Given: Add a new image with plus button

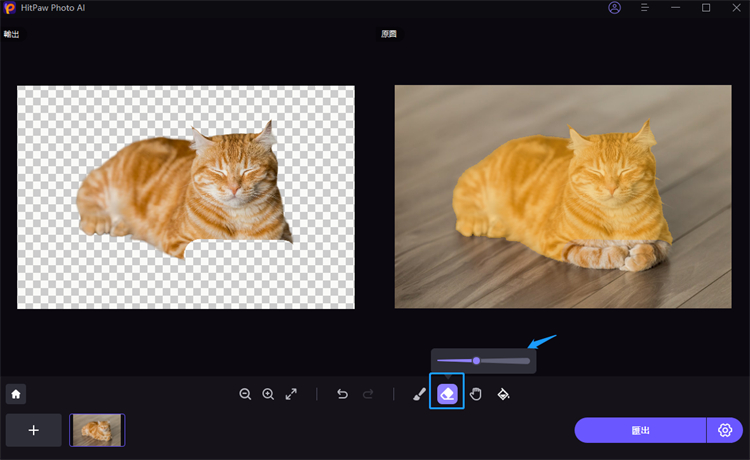Looking at the screenshot, I should point(33,430).
